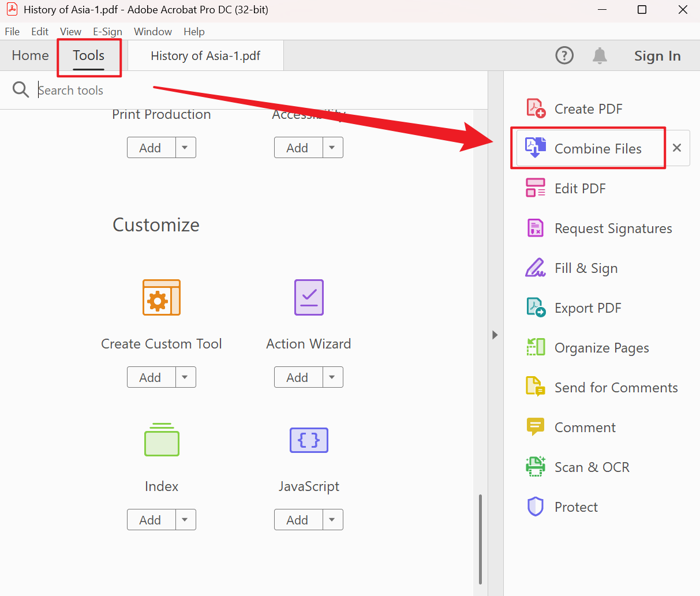Open the Request Signatures tool
Viewport: 700px width, 596px height.
tap(612, 228)
